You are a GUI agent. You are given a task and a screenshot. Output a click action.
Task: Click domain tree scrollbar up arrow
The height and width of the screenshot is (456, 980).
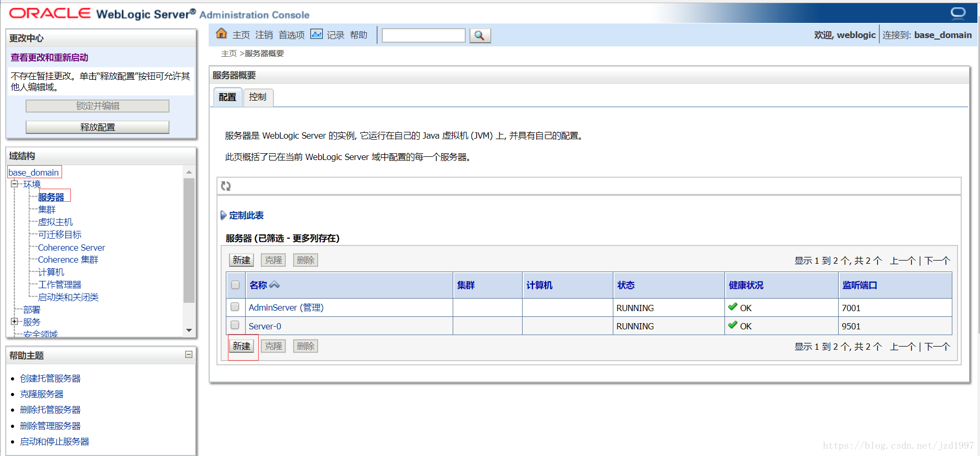[189, 172]
